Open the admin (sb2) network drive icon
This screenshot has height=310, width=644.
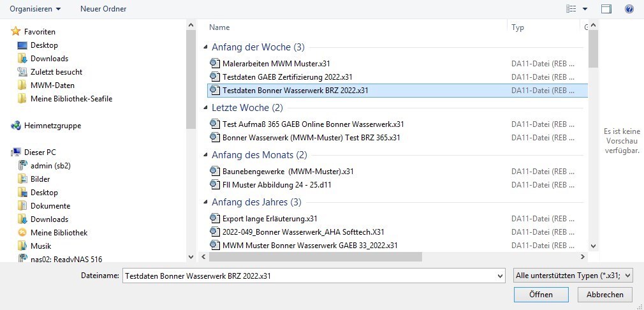click(x=22, y=165)
